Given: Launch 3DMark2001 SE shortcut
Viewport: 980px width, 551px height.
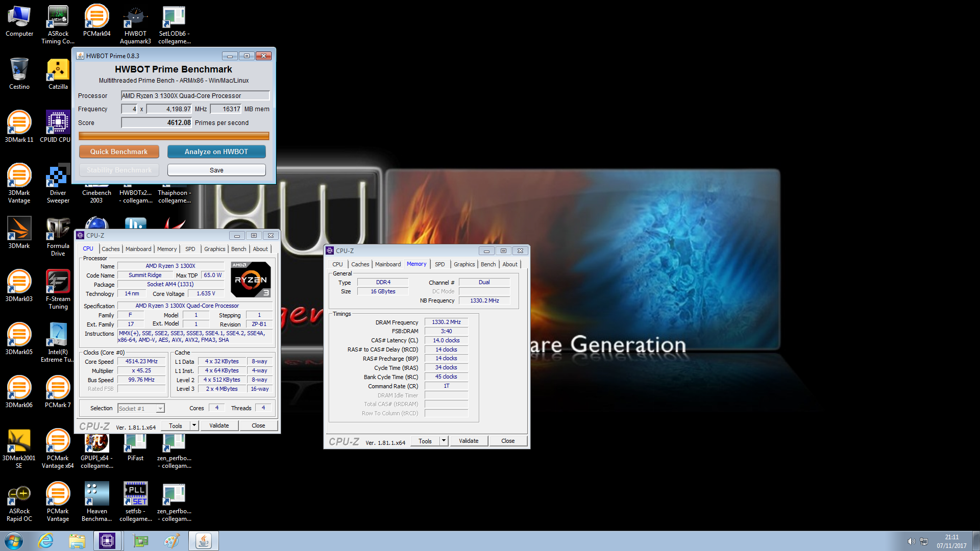Looking at the screenshot, I should (19, 449).
